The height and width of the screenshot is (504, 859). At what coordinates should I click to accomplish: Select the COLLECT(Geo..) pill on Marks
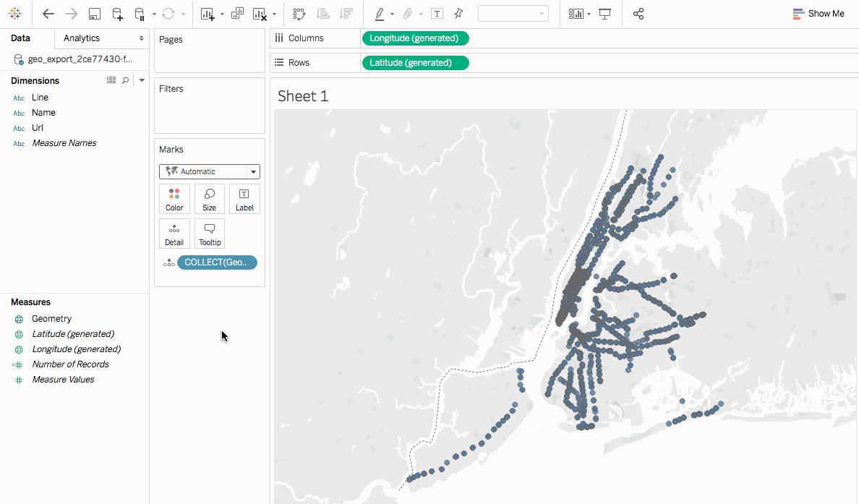217,262
